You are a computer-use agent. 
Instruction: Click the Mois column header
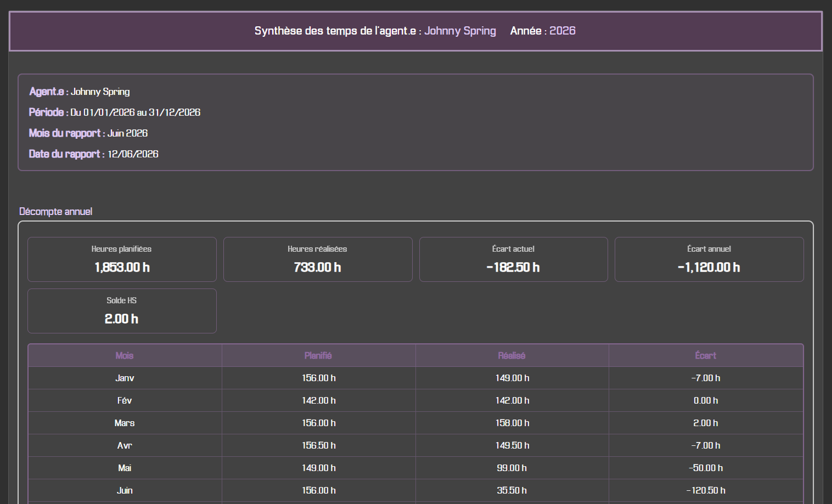pyautogui.click(x=125, y=355)
